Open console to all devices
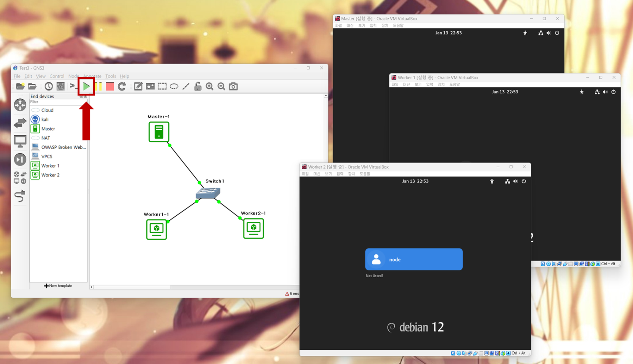This screenshot has width=633, height=364. (73, 86)
